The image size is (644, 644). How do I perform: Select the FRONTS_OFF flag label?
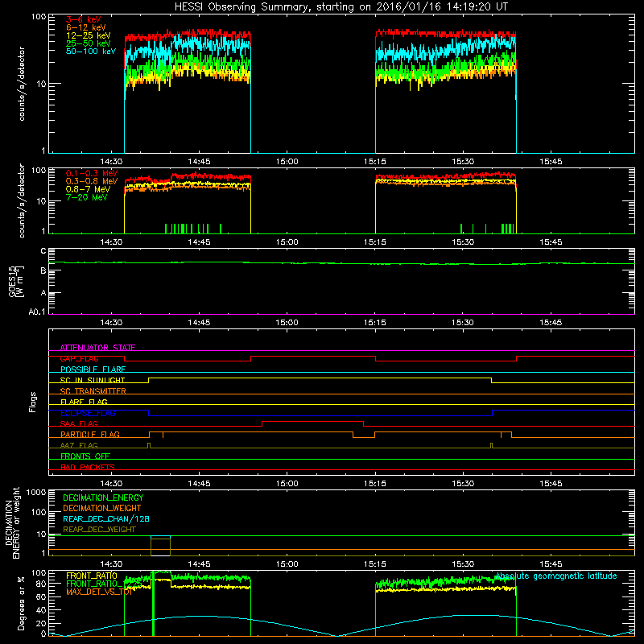[85, 456]
